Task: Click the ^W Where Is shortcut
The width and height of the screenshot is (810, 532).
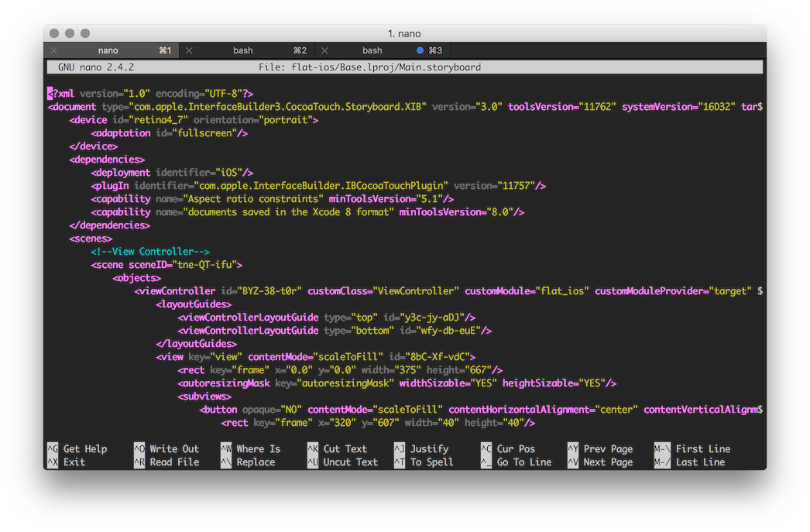Action: (250, 449)
